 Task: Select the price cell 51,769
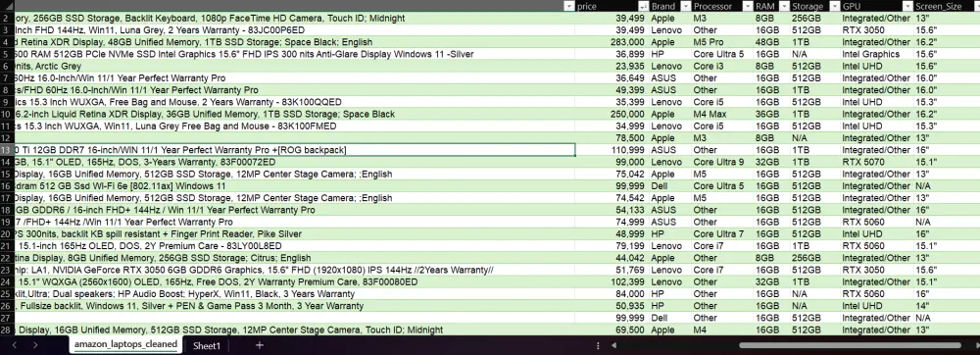coord(612,270)
